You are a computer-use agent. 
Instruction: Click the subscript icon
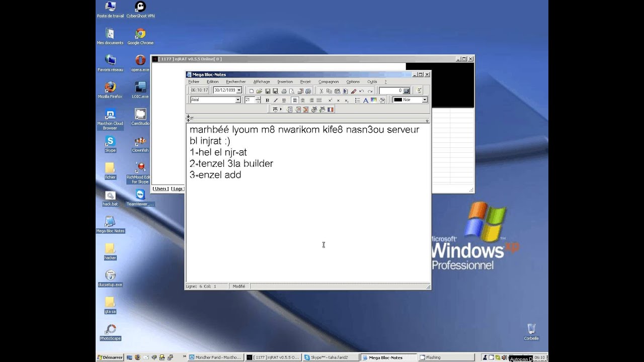pyautogui.click(x=347, y=100)
